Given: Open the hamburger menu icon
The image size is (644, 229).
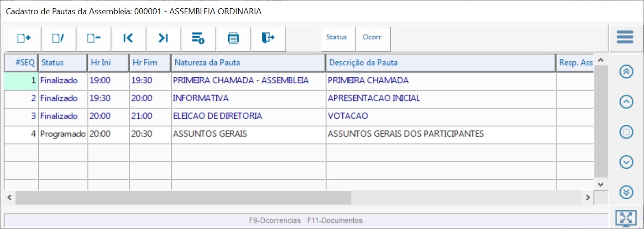Looking at the screenshot, I should [625, 37].
